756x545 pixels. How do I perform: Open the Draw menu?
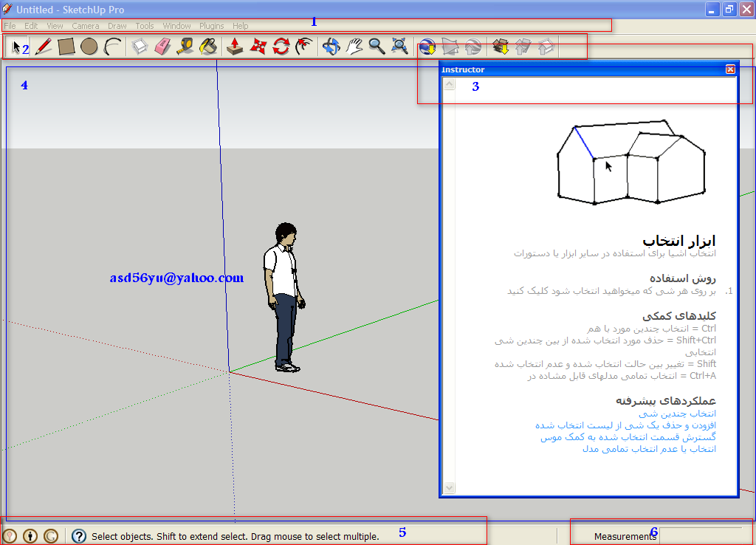pos(117,26)
